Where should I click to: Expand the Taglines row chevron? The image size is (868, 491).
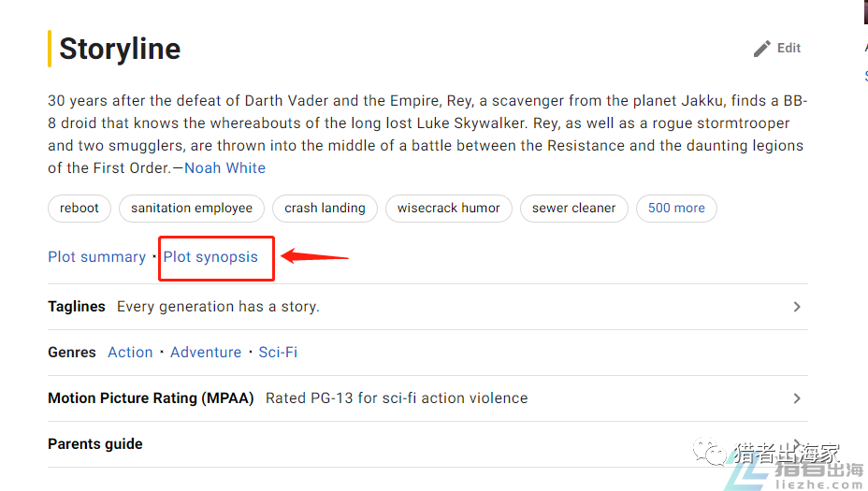click(797, 307)
